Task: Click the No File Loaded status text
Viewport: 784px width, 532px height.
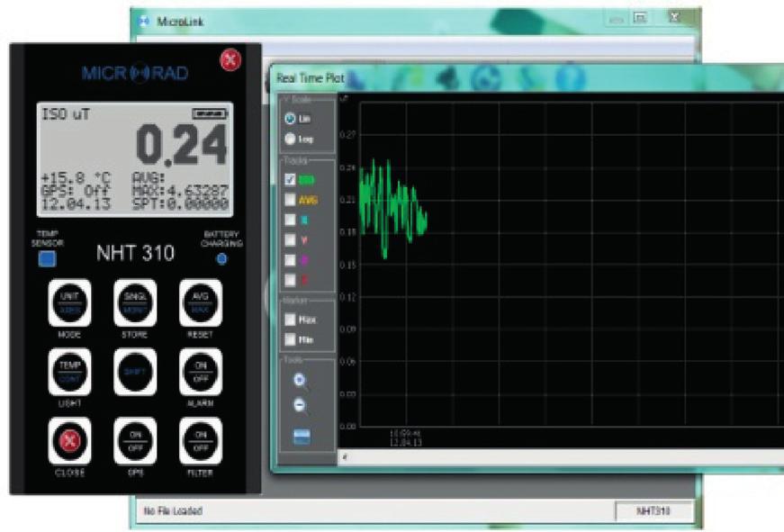Action: pyautogui.click(x=173, y=511)
